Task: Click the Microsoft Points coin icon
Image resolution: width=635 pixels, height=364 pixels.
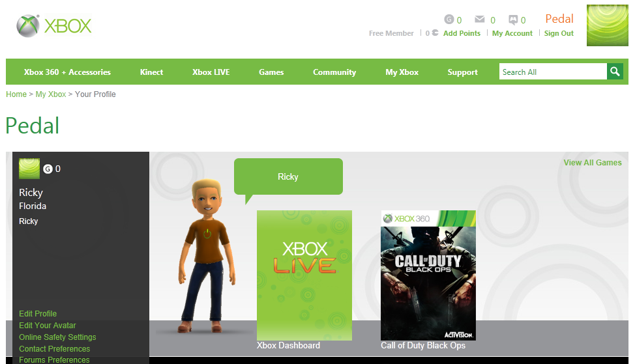Action: click(x=435, y=33)
